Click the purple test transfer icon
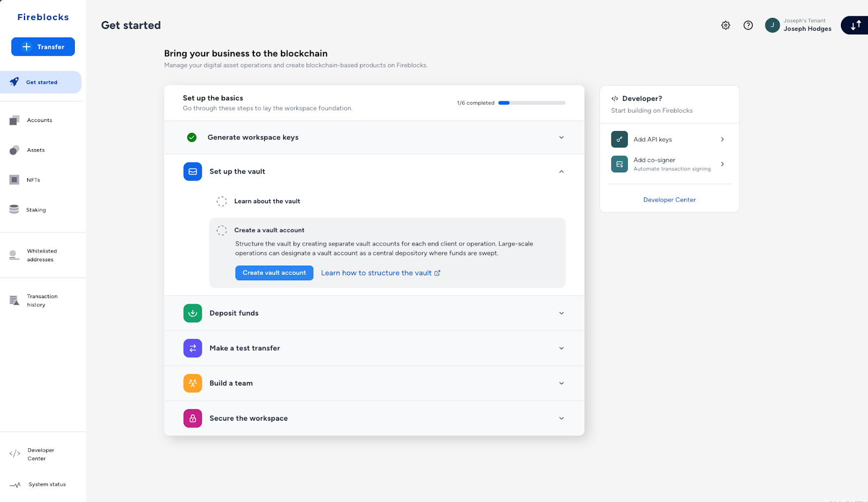The width and height of the screenshot is (868, 502). (x=193, y=348)
